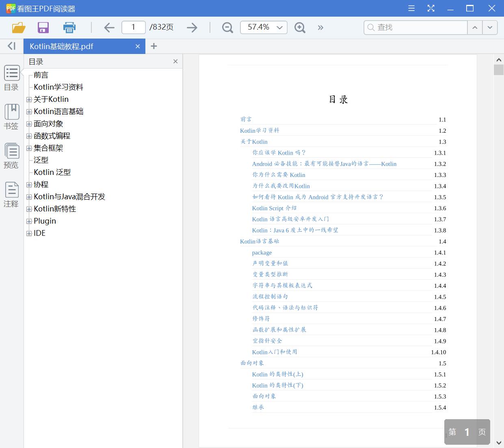Expand the 协程 chapter node

pyautogui.click(x=28, y=185)
